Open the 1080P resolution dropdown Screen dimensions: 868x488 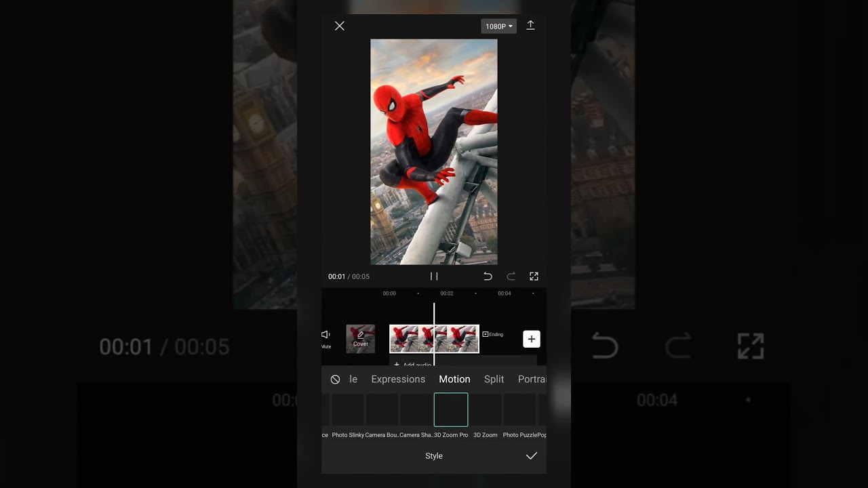point(498,26)
